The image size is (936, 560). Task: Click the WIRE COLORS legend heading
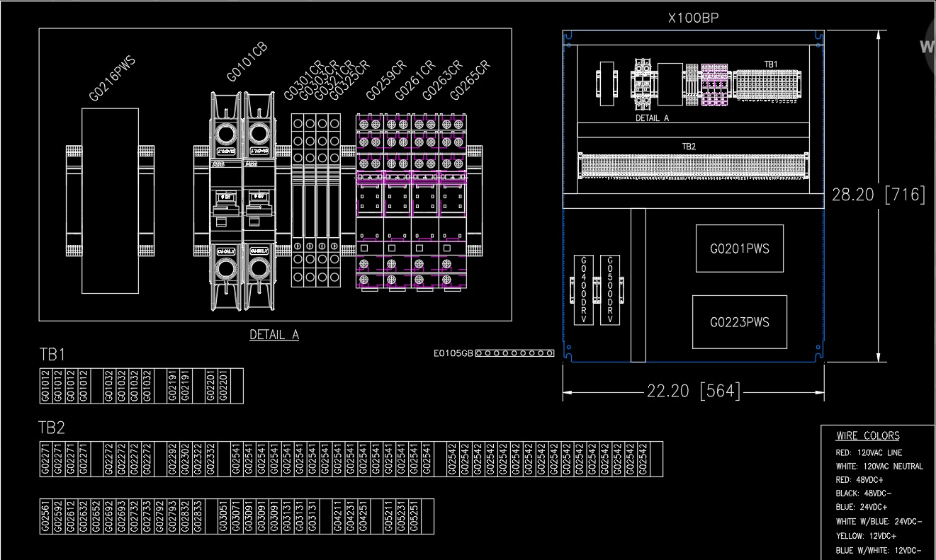tap(867, 436)
